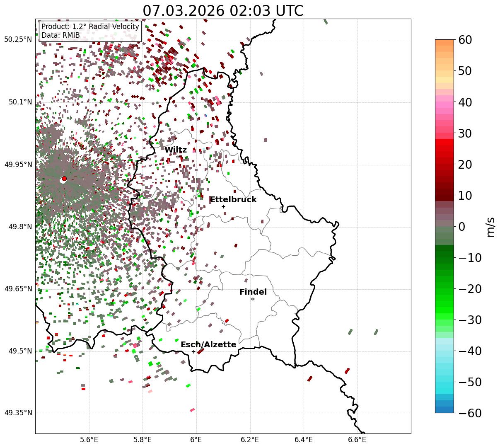
Task: Select the Ettelbruck city label
Action: click(x=233, y=200)
